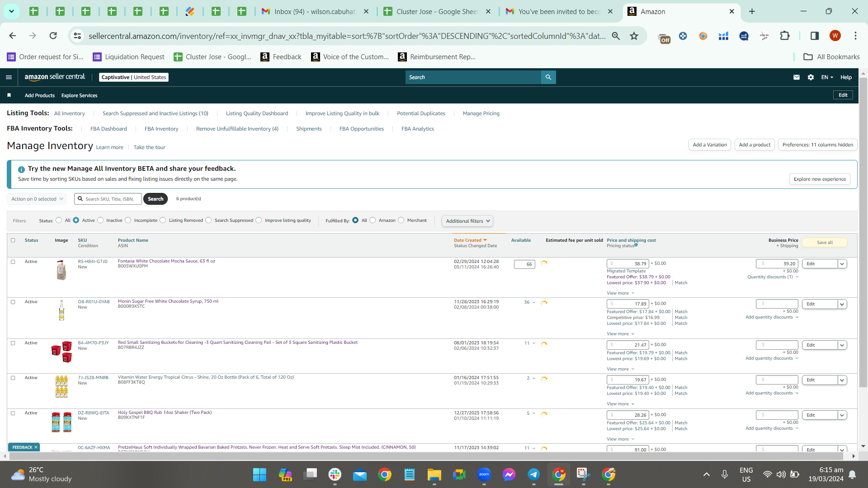This screenshot has height=488, width=868.
Task: Go back with the browser back arrow
Action: [x=13, y=36]
